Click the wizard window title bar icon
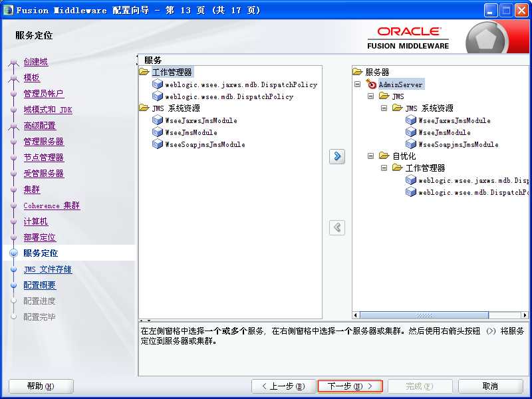 pyautogui.click(x=8, y=10)
